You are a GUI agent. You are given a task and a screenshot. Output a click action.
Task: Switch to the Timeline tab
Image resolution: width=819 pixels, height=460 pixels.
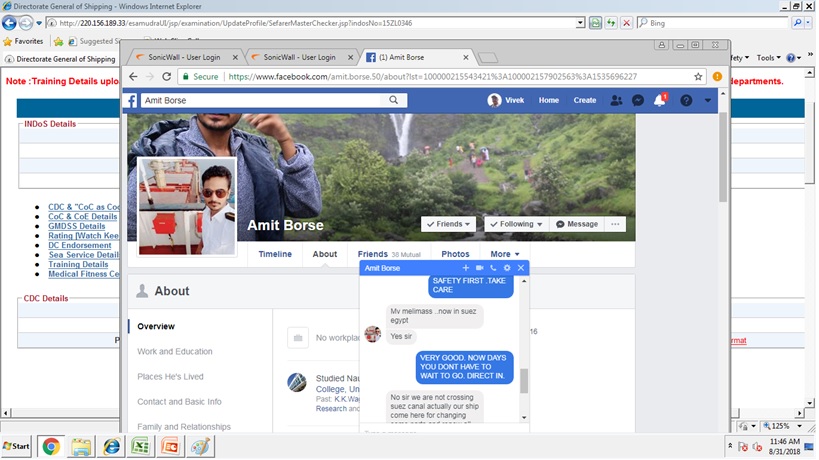pyautogui.click(x=275, y=254)
